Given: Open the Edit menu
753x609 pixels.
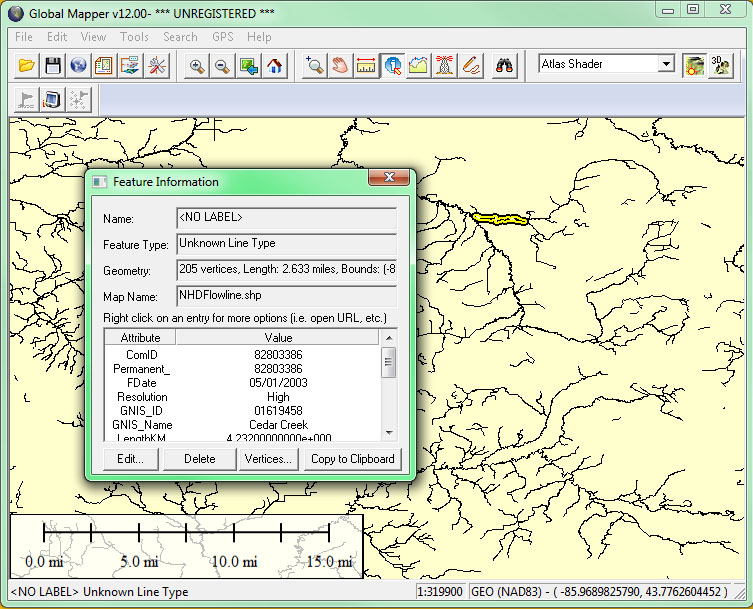Looking at the screenshot, I should (57, 37).
